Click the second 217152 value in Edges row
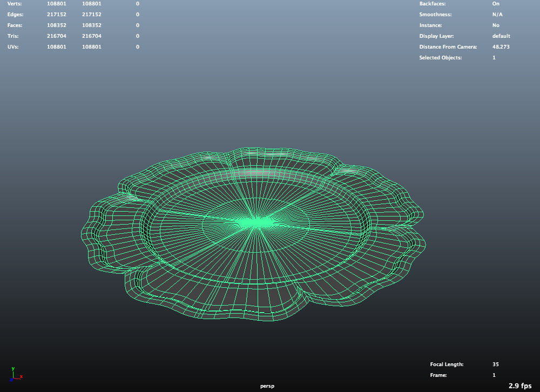 [x=92, y=15]
